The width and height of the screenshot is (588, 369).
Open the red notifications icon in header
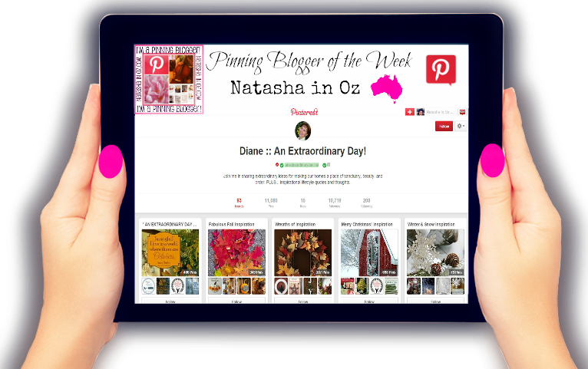tap(462, 112)
